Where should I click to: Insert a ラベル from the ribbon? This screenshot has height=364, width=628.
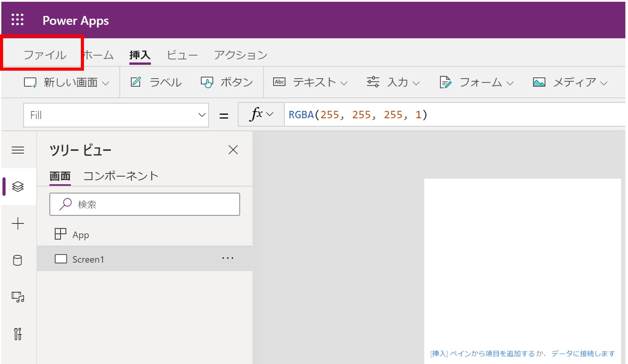(156, 83)
